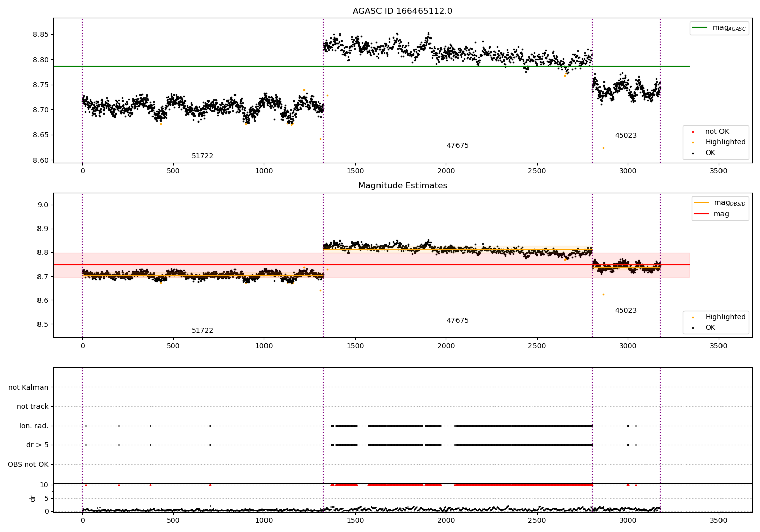This screenshot has height=532, width=760.
Task: Click the 9.0 y-axis tick label
Action: pyautogui.click(x=43, y=205)
